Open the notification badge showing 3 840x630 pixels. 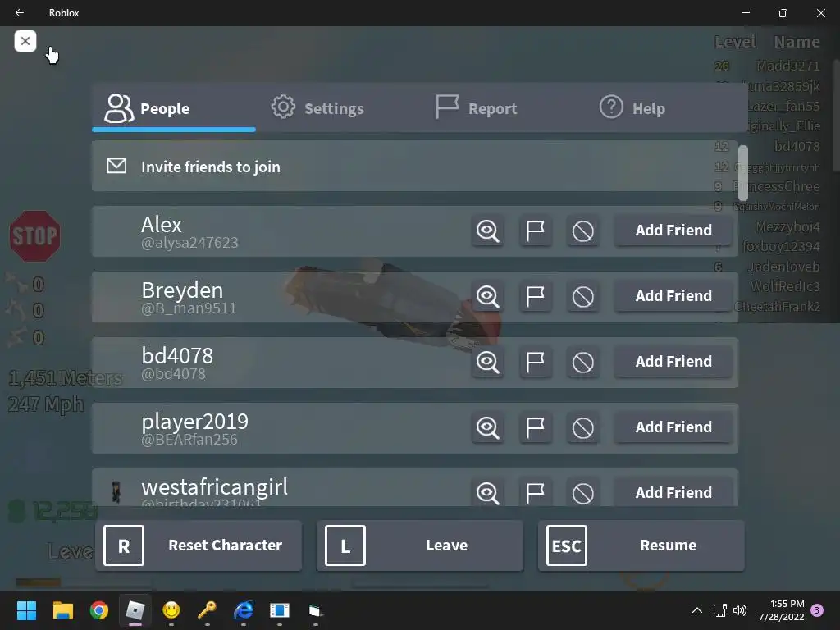[x=817, y=610]
